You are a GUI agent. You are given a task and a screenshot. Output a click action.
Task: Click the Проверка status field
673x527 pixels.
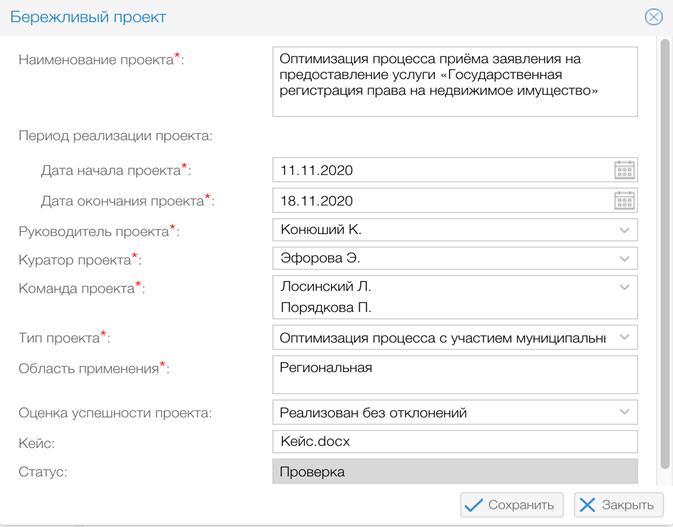pos(454,471)
